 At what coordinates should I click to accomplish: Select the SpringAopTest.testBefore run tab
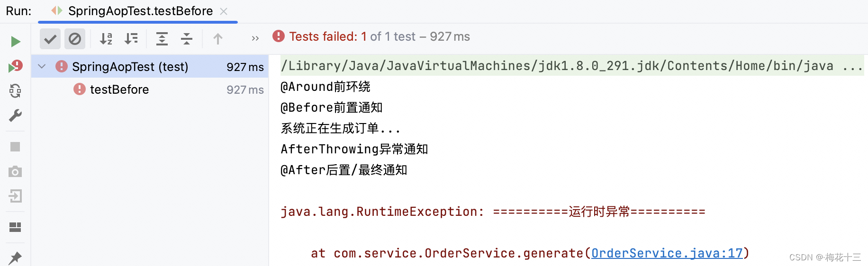(x=141, y=11)
